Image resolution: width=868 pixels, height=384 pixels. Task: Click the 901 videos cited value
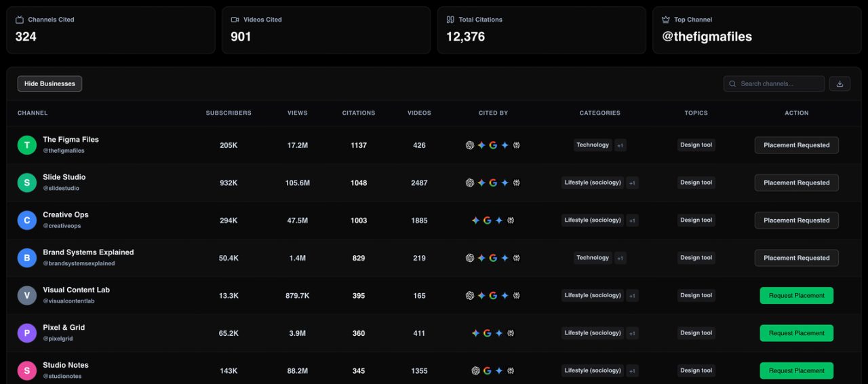coord(241,37)
